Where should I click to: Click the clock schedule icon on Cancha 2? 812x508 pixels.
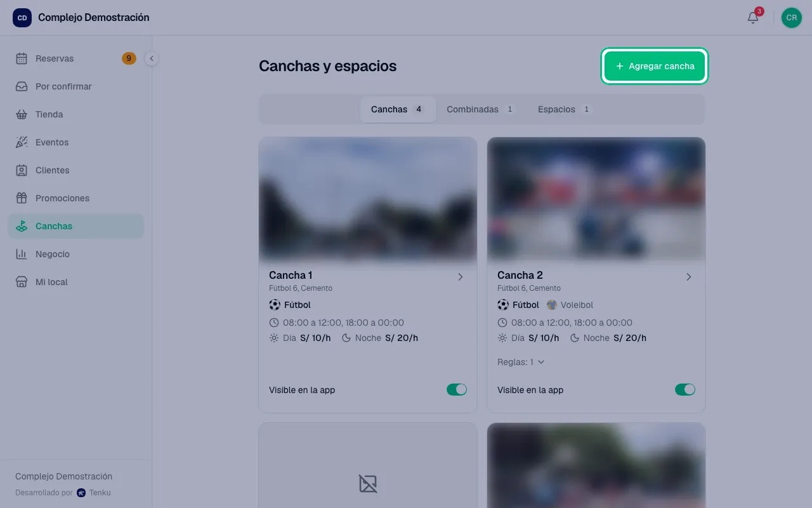coord(502,323)
